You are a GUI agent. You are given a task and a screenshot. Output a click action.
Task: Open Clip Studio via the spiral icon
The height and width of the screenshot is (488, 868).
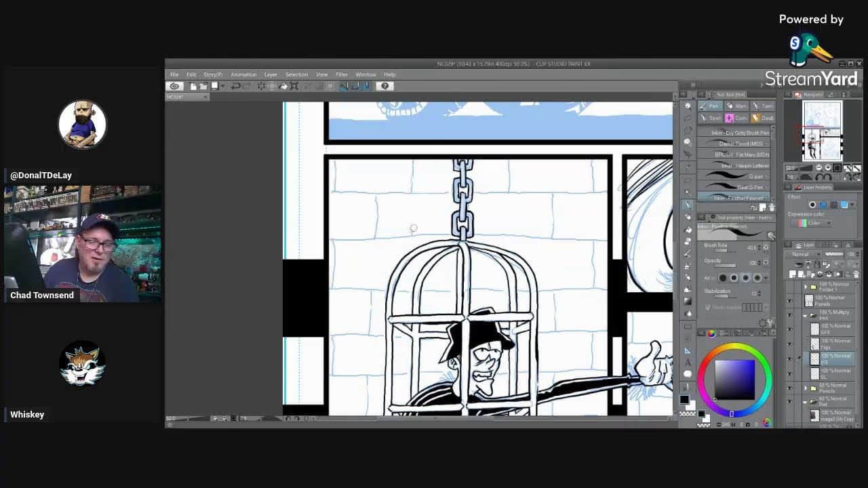pyautogui.click(x=175, y=86)
